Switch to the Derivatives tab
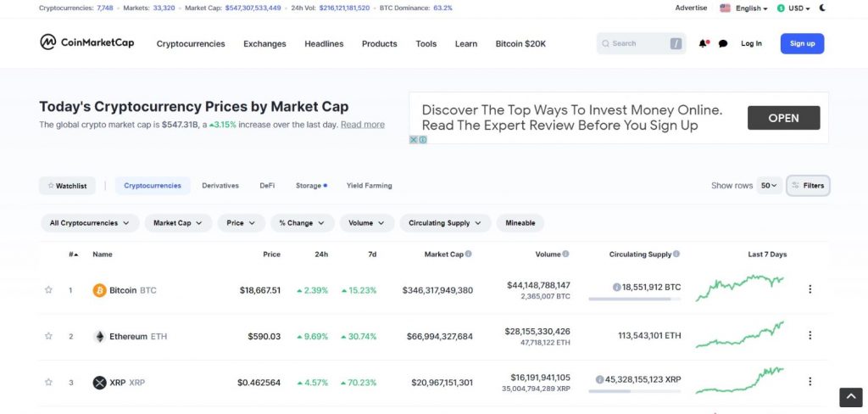 coord(220,186)
